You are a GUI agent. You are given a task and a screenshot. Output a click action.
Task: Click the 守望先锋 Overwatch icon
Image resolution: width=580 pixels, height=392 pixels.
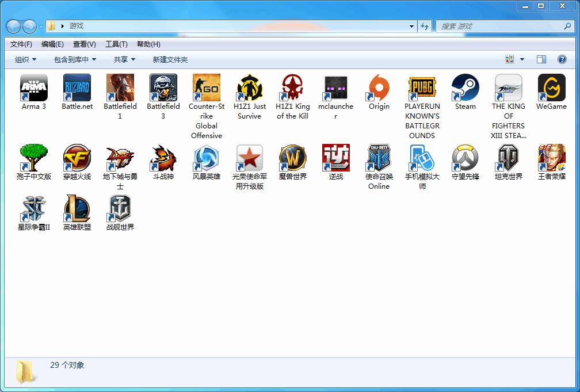coord(465,158)
